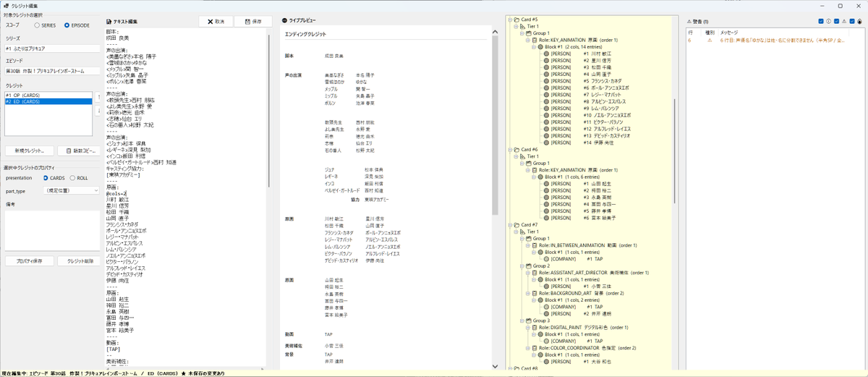Select the SERIES scope radio button
Screen dimensions: 868x377
(37, 25)
